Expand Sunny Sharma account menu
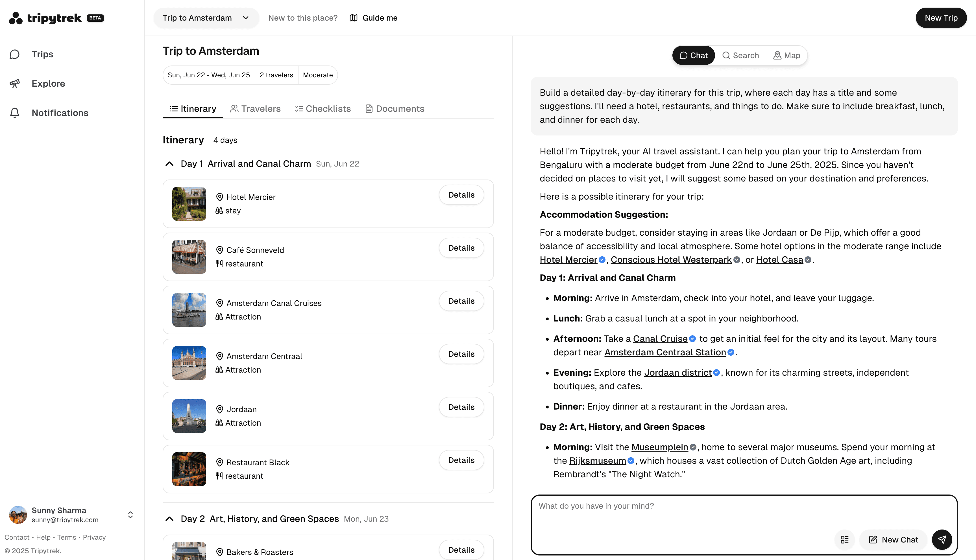 [x=130, y=515]
